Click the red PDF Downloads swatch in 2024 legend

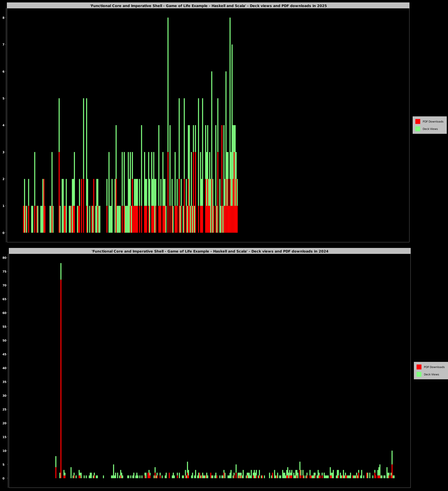(x=419, y=367)
